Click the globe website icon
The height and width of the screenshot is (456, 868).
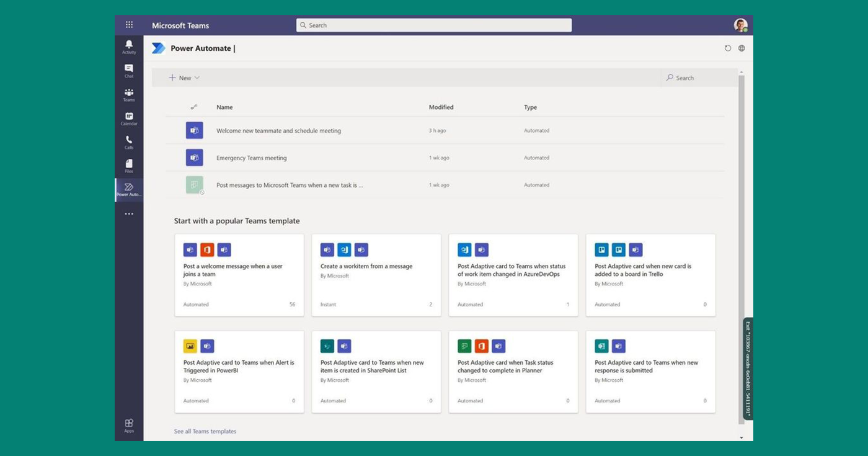click(742, 48)
